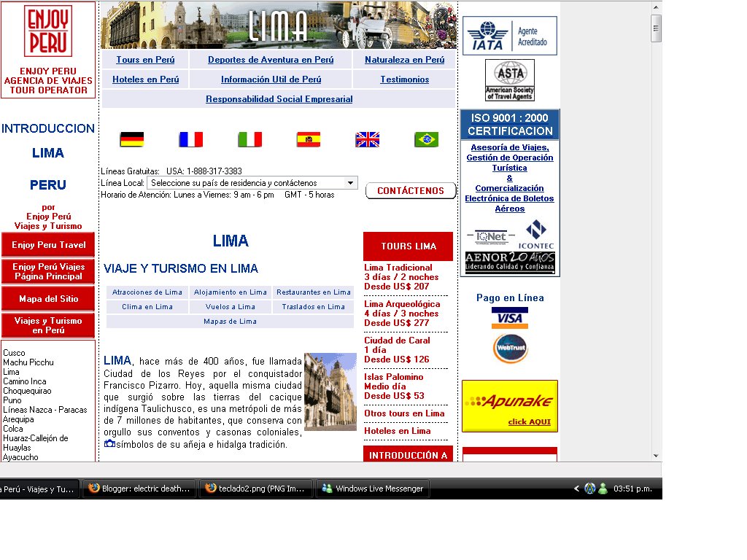Select the Italian flag language icon
This screenshot has width=747, height=560.
coord(250,139)
